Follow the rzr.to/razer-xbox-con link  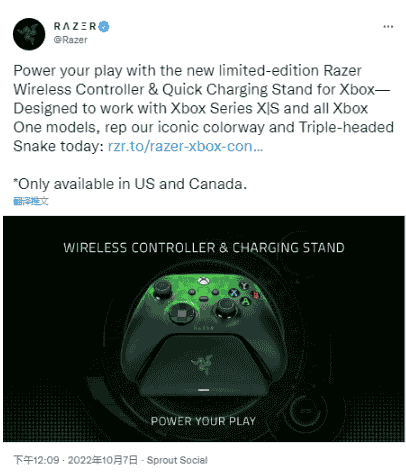(x=185, y=146)
